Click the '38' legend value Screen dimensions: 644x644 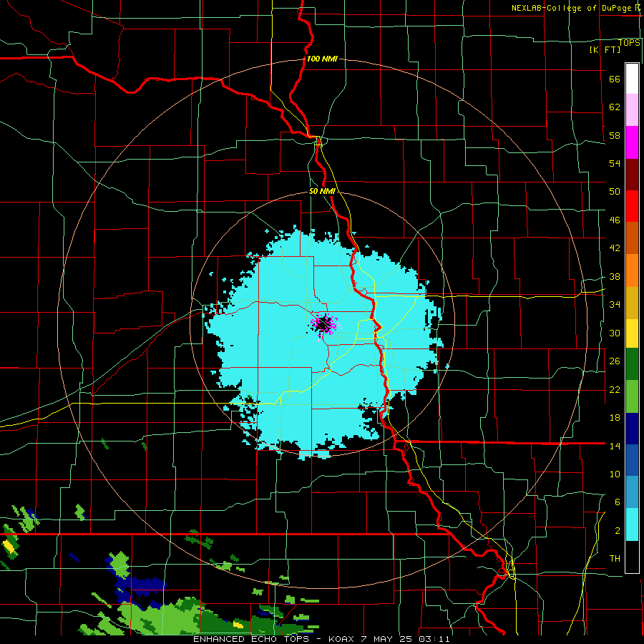615,276
